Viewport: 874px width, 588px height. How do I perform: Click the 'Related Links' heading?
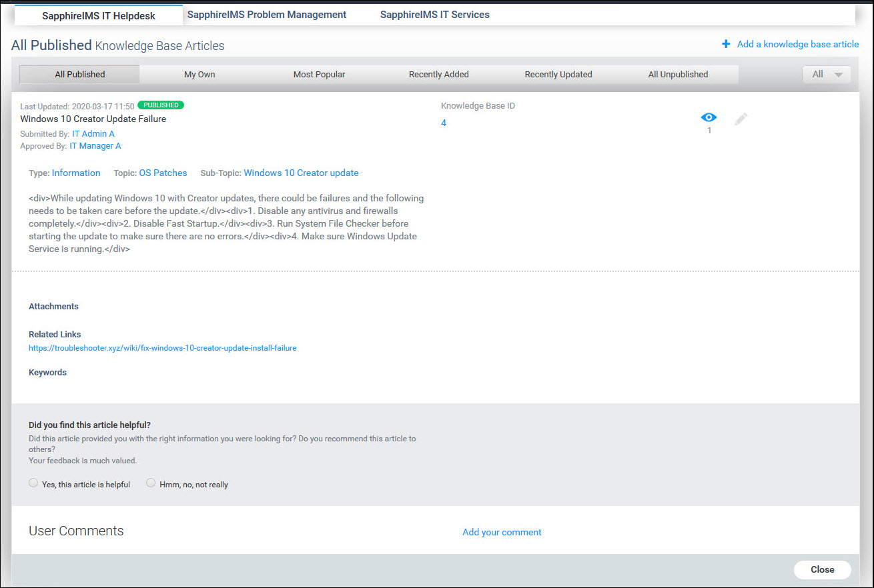pyautogui.click(x=55, y=335)
